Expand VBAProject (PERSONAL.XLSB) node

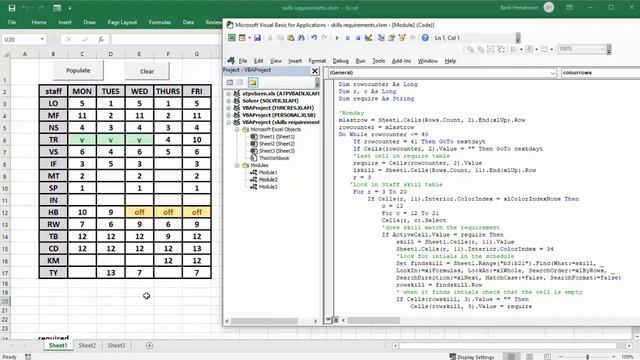tap(229, 115)
